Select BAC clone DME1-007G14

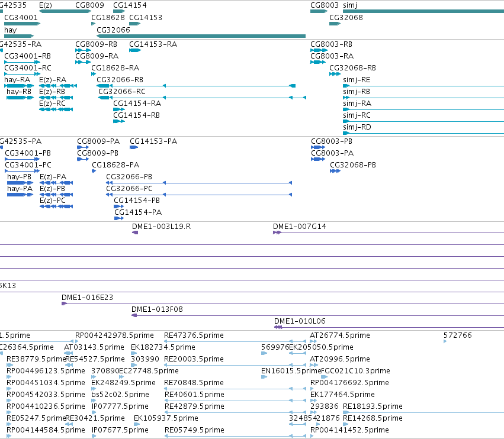pos(299,227)
